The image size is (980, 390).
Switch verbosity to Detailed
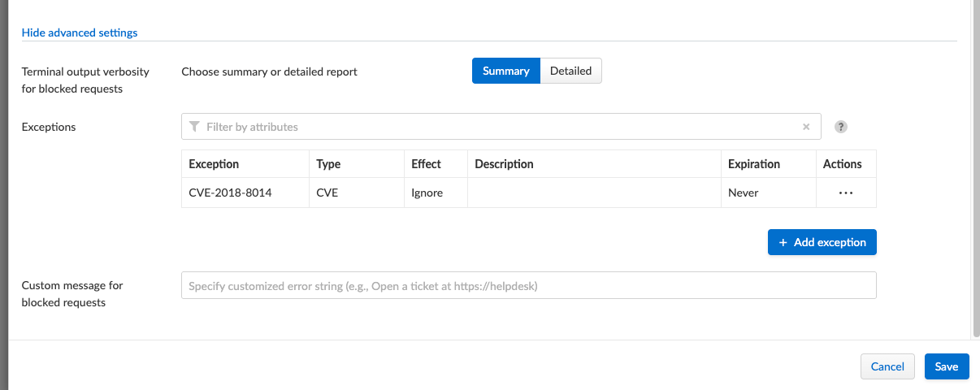point(570,71)
